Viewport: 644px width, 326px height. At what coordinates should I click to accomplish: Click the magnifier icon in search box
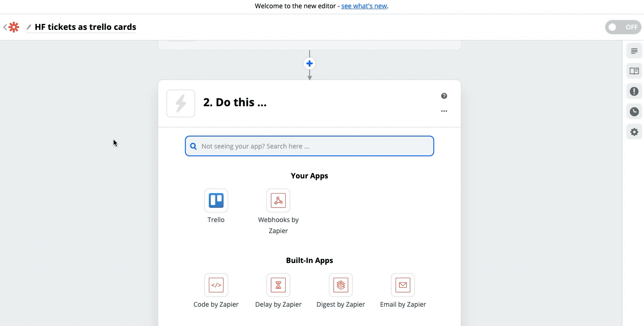(194, 146)
